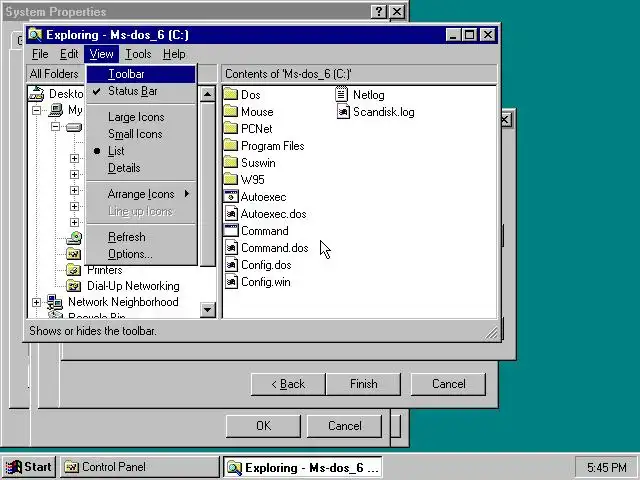The image size is (640, 480).
Task: Click the help question mark in System Properties
Action: [x=378, y=12]
